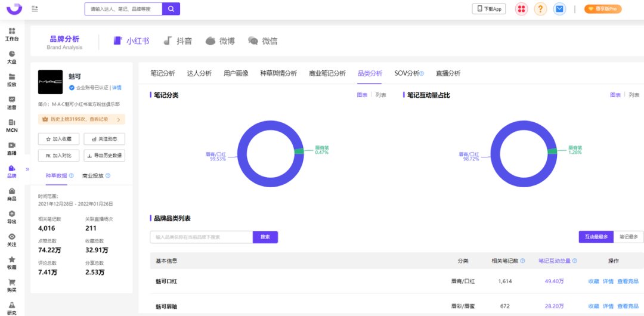The height and width of the screenshot is (316, 644).
Task: Open the 笔记分析 tab
Action: pos(163,73)
